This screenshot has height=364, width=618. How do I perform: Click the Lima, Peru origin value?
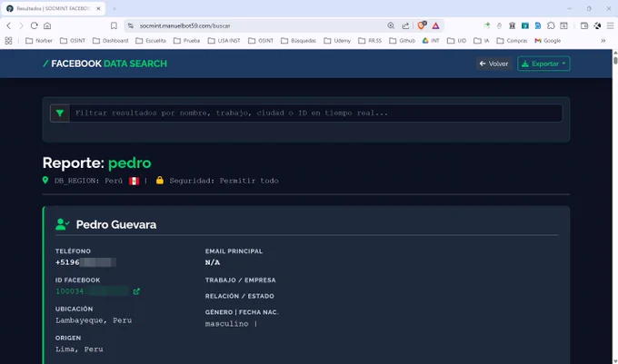click(x=79, y=349)
